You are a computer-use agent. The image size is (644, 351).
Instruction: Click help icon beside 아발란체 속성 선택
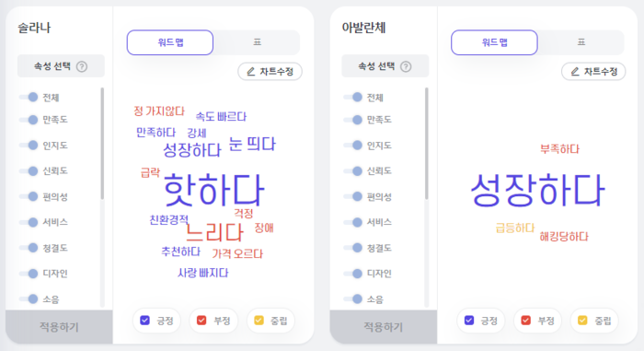[406, 66]
